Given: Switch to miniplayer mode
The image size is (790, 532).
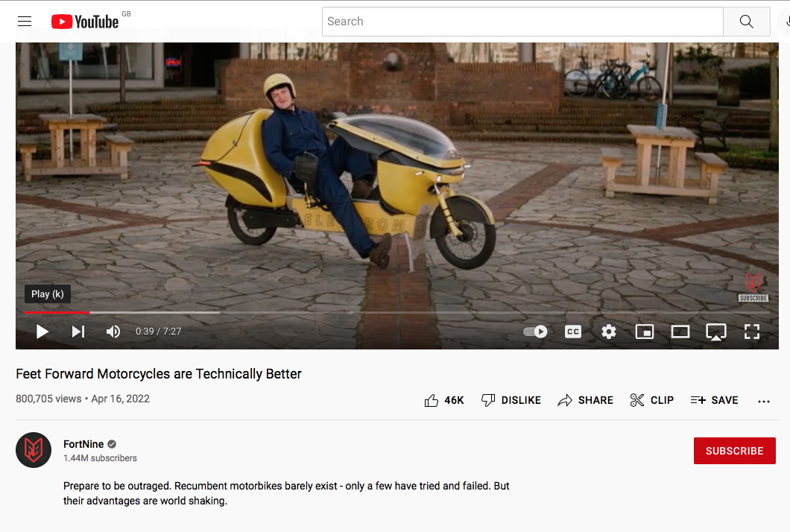Looking at the screenshot, I should tap(645, 332).
